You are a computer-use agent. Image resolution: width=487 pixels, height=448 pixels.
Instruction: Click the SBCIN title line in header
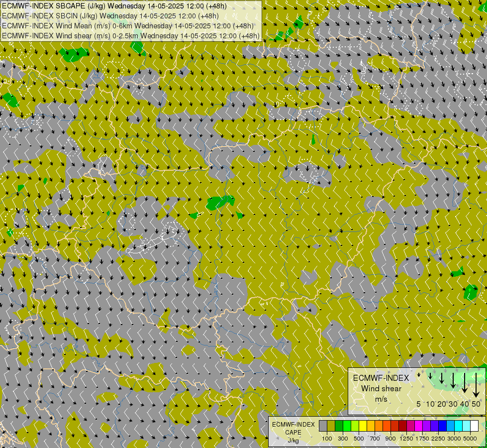(x=110, y=16)
